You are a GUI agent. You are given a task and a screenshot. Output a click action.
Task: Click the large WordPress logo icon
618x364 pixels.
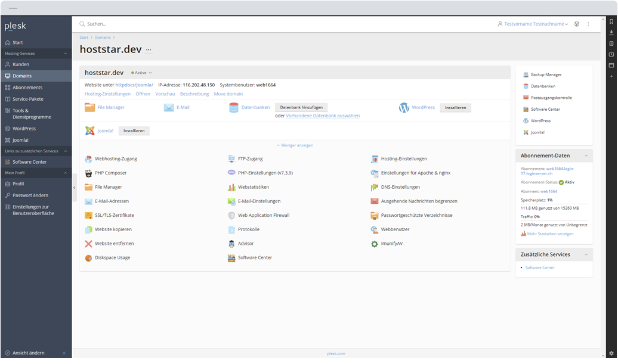[x=404, y=108]
